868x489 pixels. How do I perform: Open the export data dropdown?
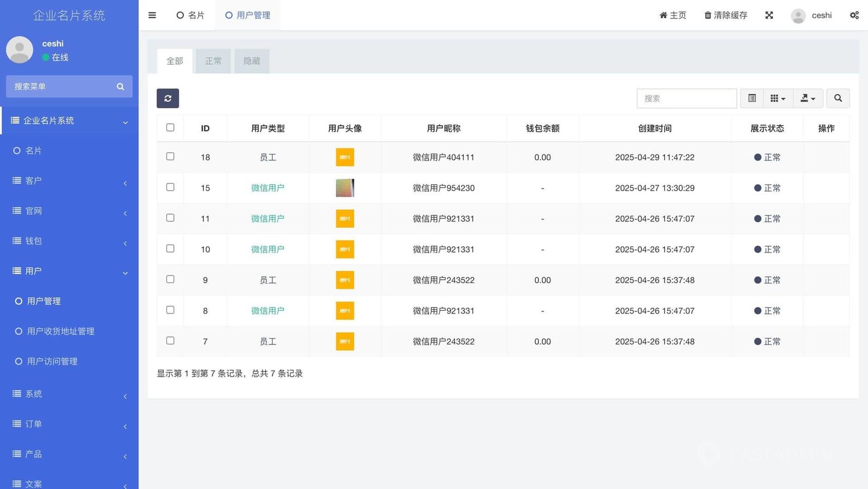coord(808,98)
